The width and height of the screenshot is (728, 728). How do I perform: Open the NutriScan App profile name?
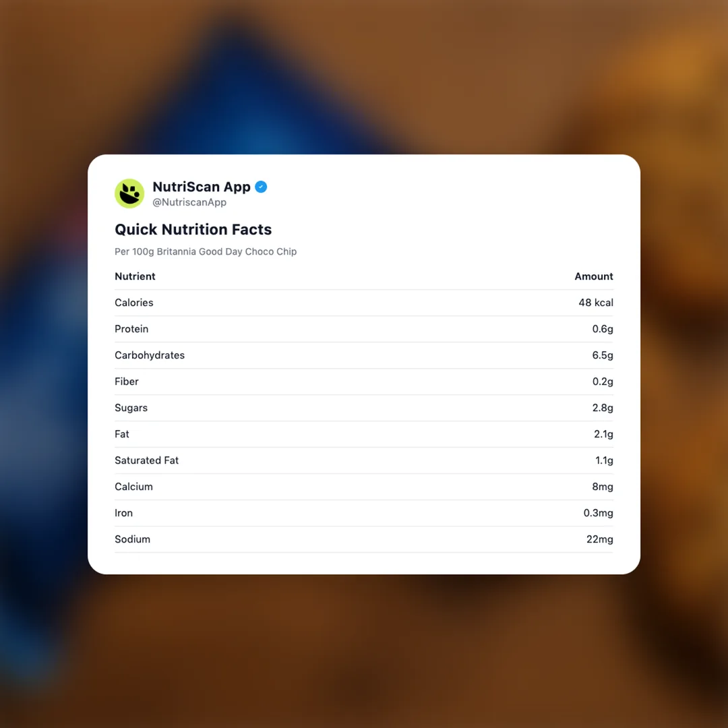(x=202, y=187)
